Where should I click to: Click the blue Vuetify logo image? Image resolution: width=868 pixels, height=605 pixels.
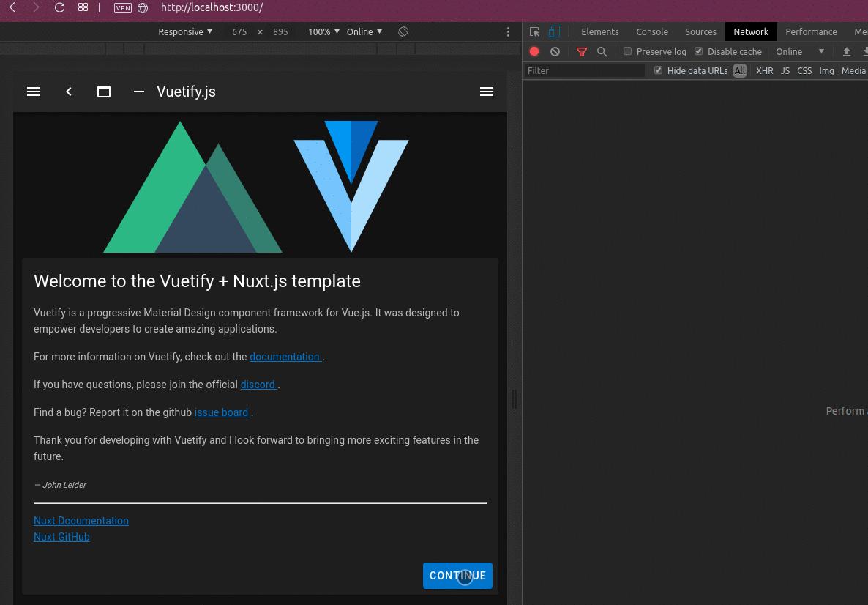click(x=351, y=186)
